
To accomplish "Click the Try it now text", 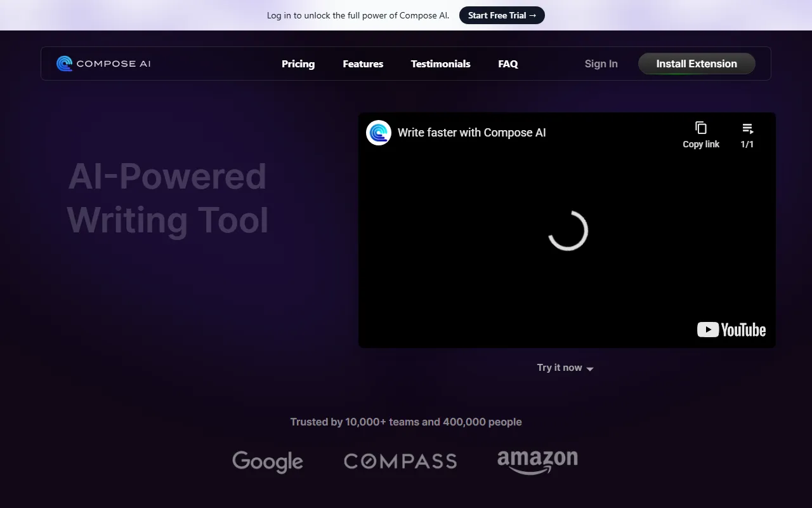I will pyautogui.click(x=559, y=368).
